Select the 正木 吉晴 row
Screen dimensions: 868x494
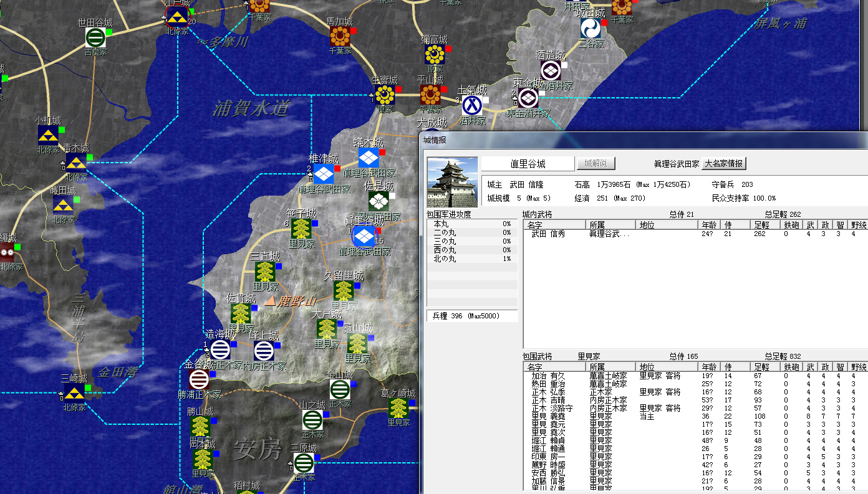tap(695, 401)
